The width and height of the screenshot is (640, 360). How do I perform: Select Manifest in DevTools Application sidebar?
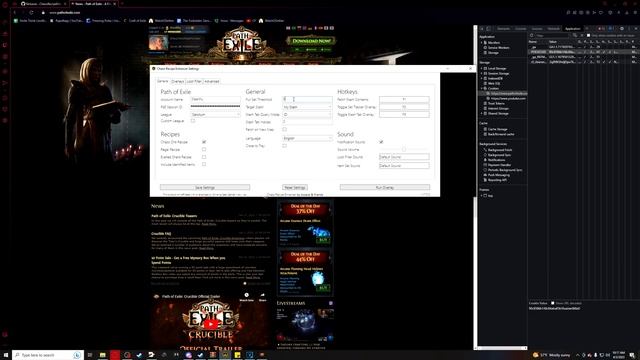click(x=494, y=42)
